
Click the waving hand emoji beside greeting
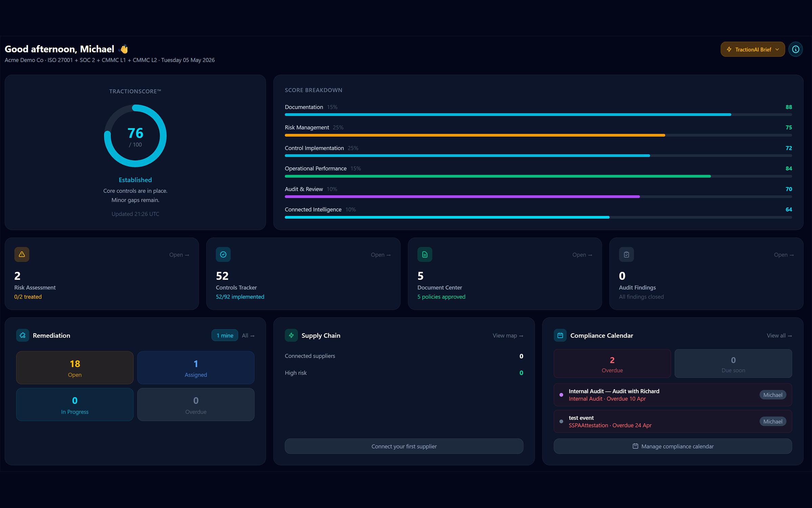point(124,49)
